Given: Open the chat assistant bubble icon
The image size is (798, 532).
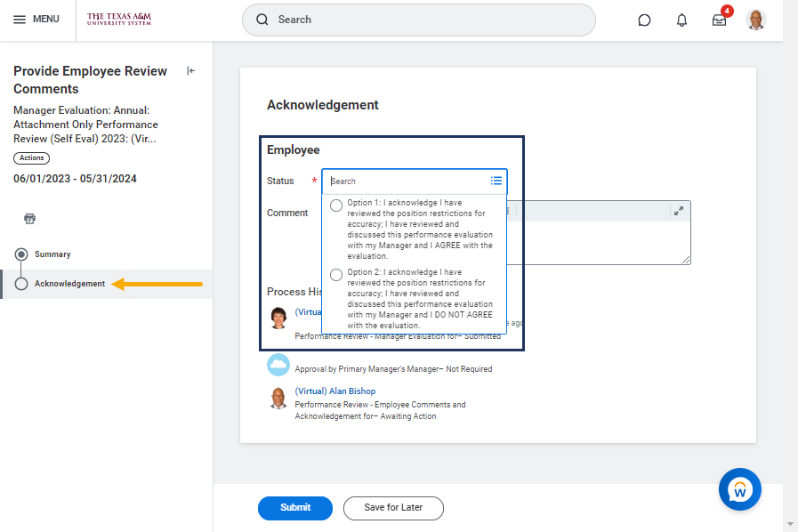Looking at the screenshot, I should coord(644,20).
